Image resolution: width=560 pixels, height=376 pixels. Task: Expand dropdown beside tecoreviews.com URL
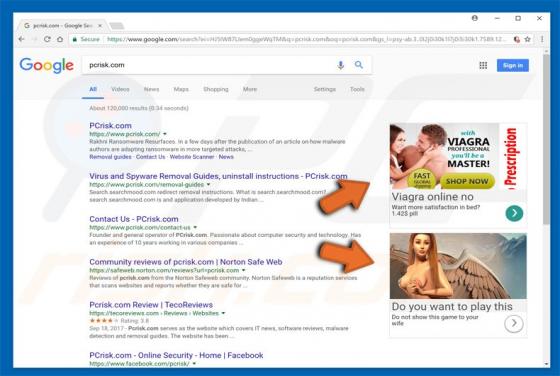(x=223, y=313)
